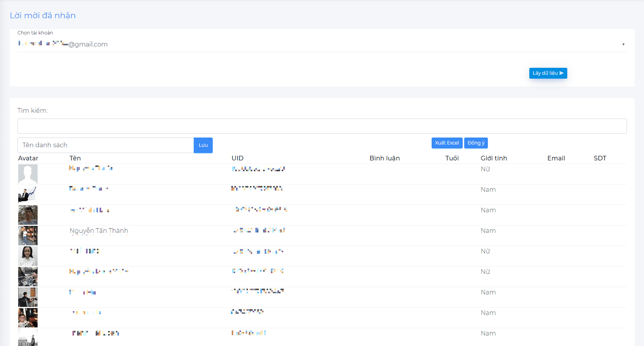Click the SDT column header
Viewport: 644px width, 346px height.
point(600,158)
